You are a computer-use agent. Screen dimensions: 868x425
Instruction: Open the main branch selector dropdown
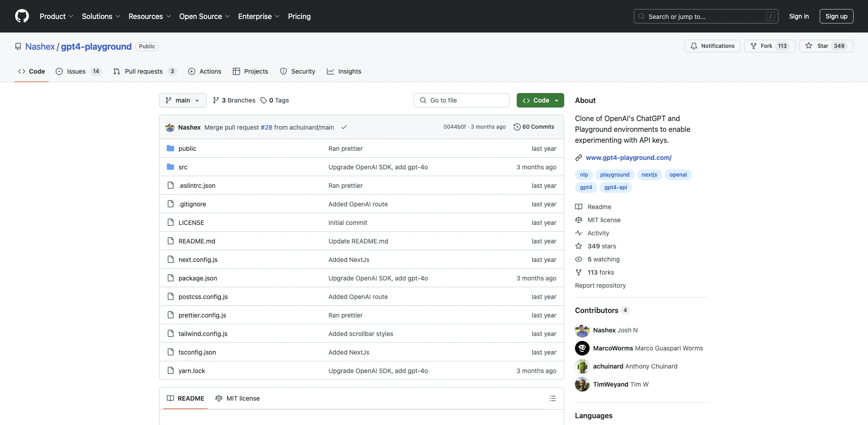click(183, 100)
